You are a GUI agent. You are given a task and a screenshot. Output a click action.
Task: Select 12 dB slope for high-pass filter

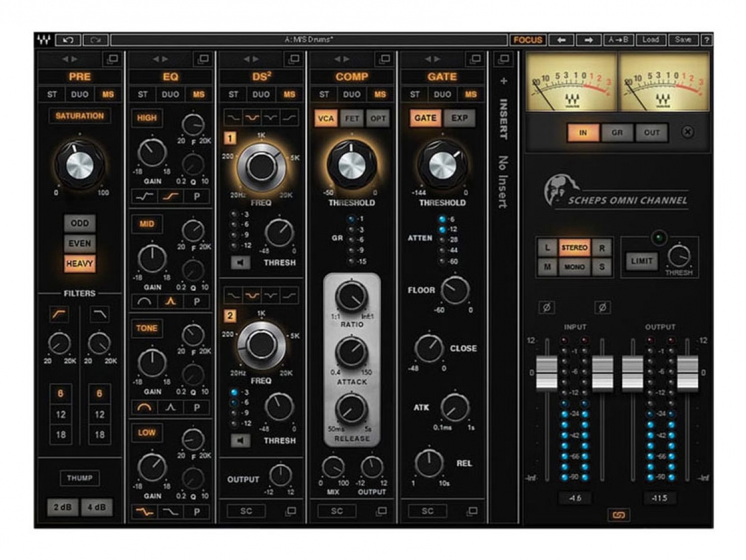[60, 415]
